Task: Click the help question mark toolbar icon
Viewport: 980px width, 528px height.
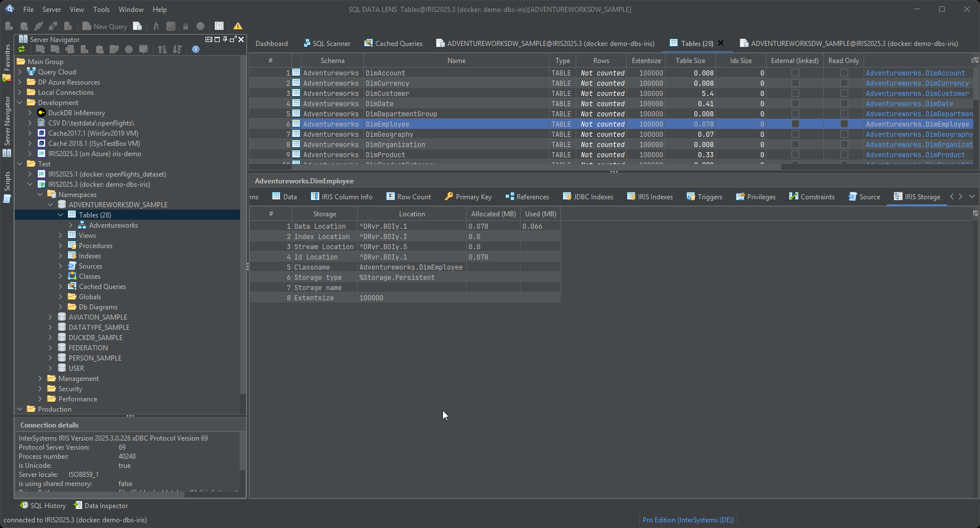Action: 200,26
